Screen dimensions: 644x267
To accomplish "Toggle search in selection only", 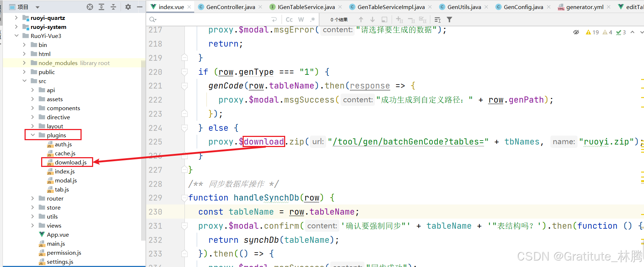I will pos(384,20).
